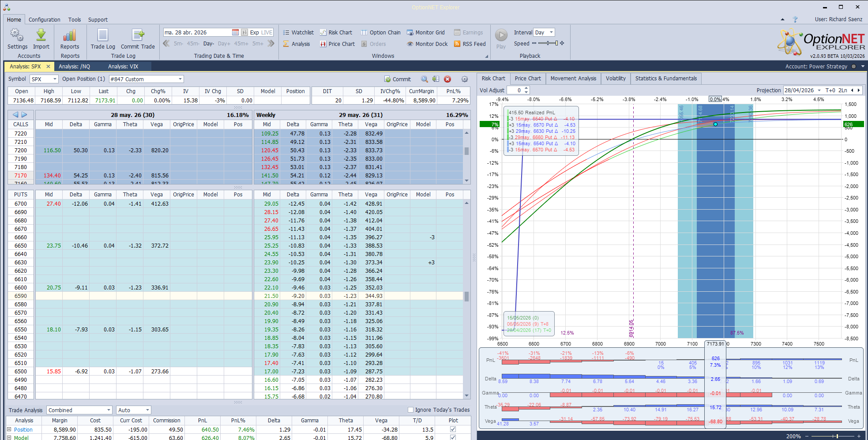
Task: Click the Commit Trade icon
Action: (x=138, y=35)
